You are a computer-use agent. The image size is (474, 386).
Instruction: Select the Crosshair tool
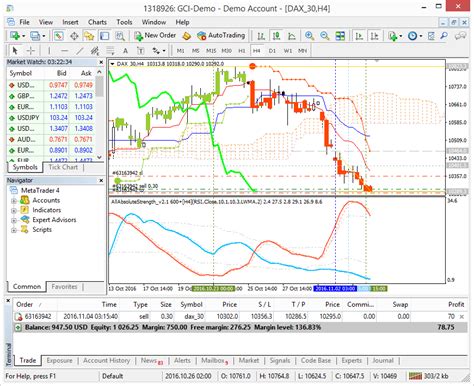[31, 51]
